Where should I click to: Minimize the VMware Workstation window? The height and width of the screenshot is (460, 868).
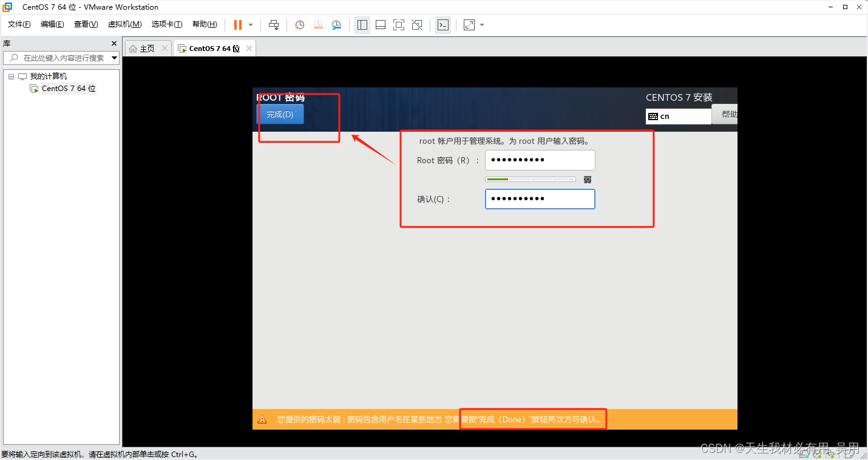click(x=829, y=7)
